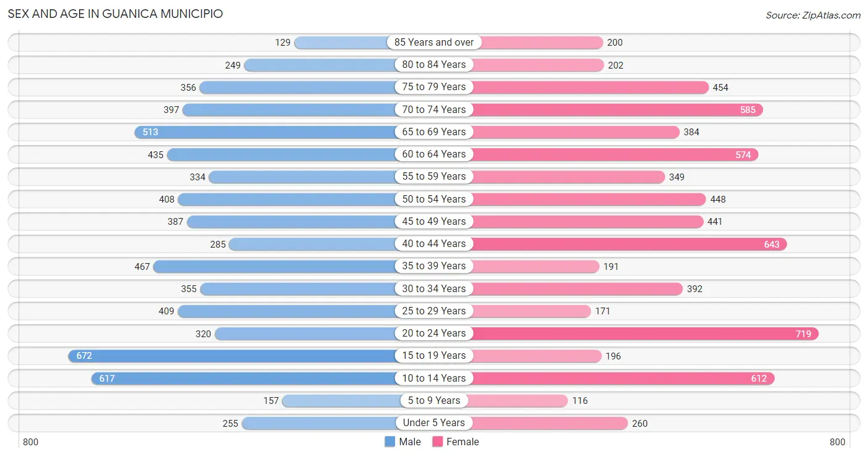The image size is (868, 457).
Task: Click the female bar valued 585
Action: pyautogui.click(x=599, y=109)
